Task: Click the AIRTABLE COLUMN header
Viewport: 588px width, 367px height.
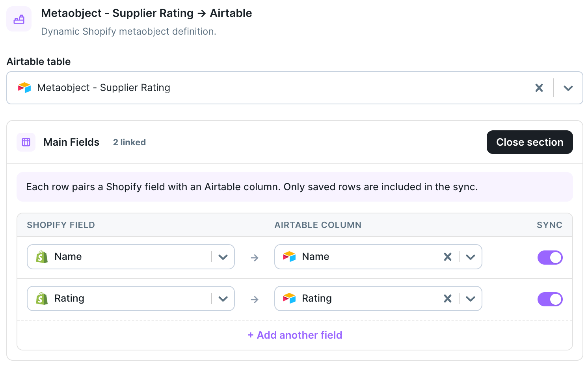Action: point(318,225)
